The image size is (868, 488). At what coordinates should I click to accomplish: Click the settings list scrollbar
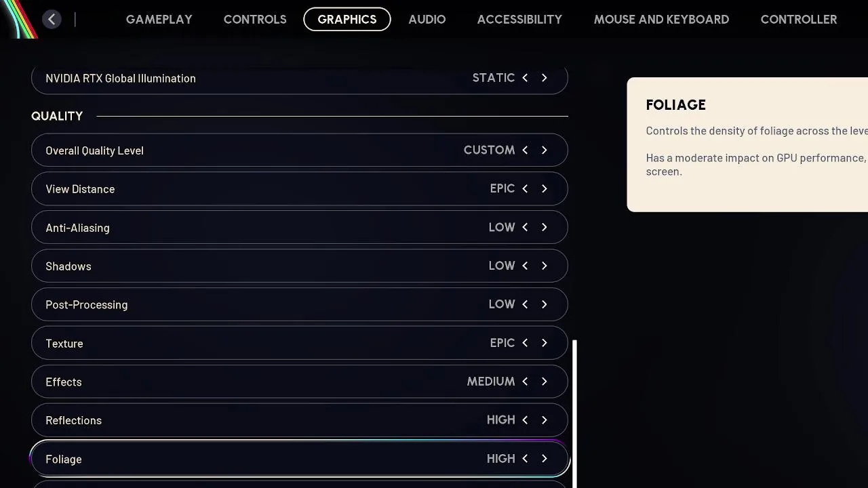tap(575, 413)
